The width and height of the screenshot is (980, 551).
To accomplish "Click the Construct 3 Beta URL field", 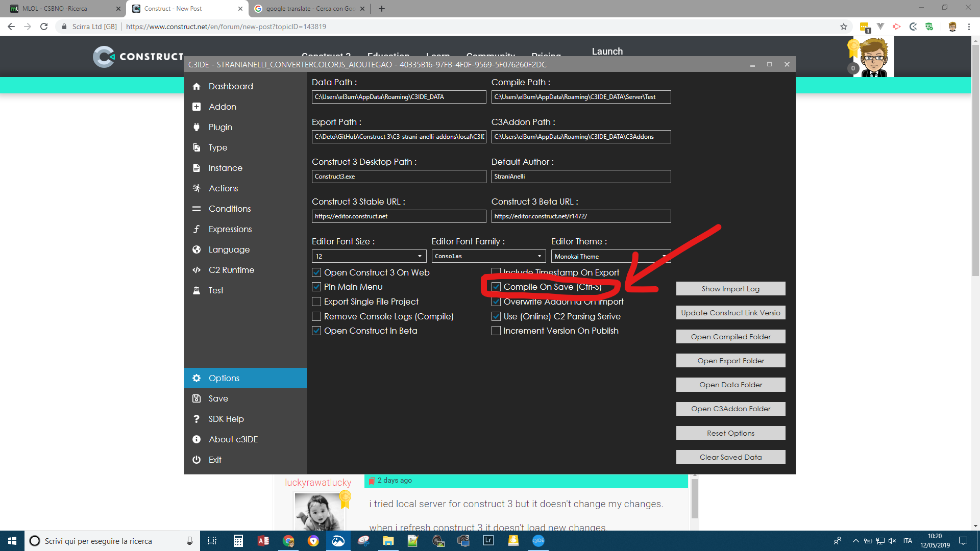I will [x=581, y=216].
